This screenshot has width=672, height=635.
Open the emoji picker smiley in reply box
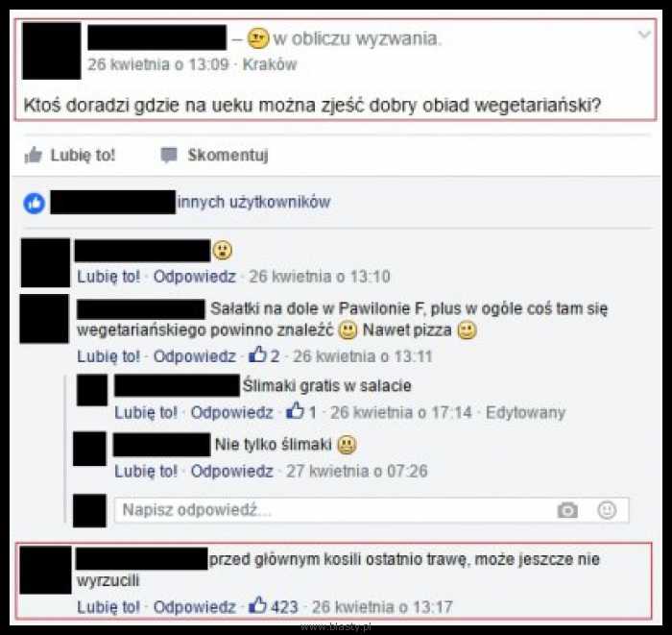point(607,510)
